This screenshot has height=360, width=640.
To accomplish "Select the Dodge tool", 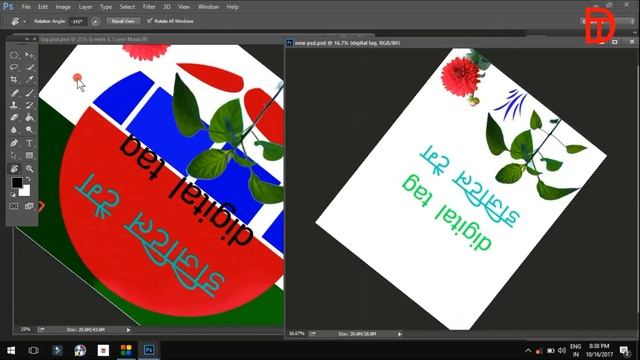I will click(29, 130).
